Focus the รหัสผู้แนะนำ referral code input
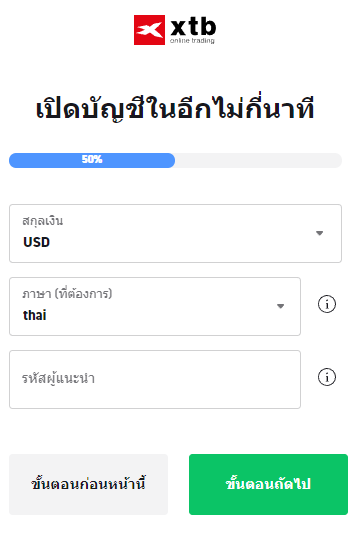 155,379
